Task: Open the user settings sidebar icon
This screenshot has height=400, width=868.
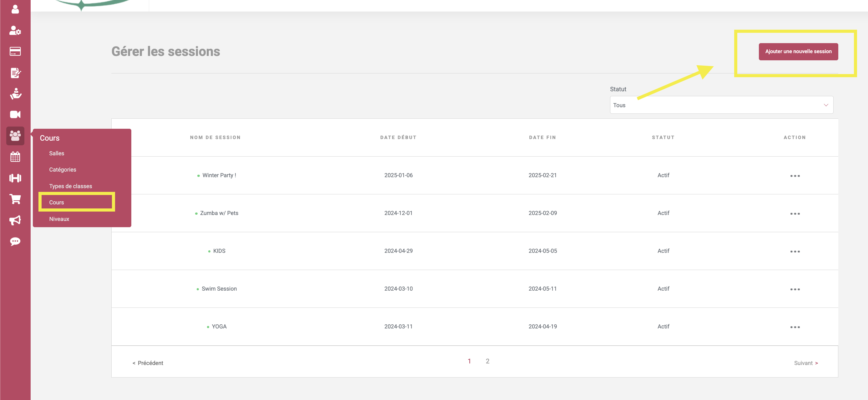Action: (15, 31)
